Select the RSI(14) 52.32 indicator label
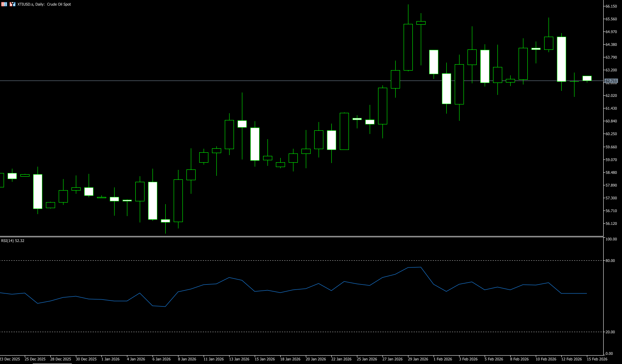The height and width of the screenshot is (364, 622). click(13, 241)
